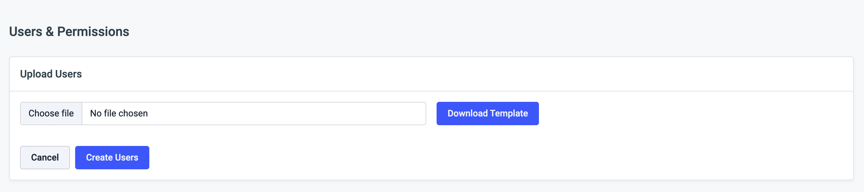The width and height of the screenshot is (868, 192).
Task: Click the 'Users' word in page heading
Action: tap(26, 31)
